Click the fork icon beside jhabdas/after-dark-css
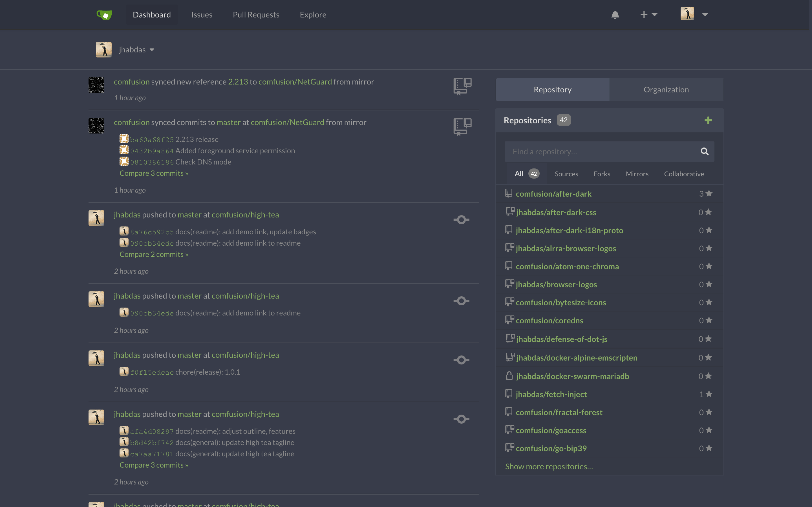 tap(510, 212)
